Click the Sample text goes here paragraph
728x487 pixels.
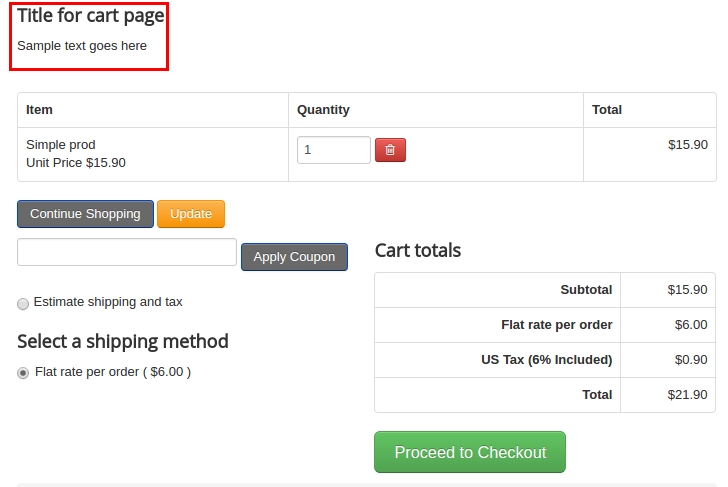click(x=82, y=46)
